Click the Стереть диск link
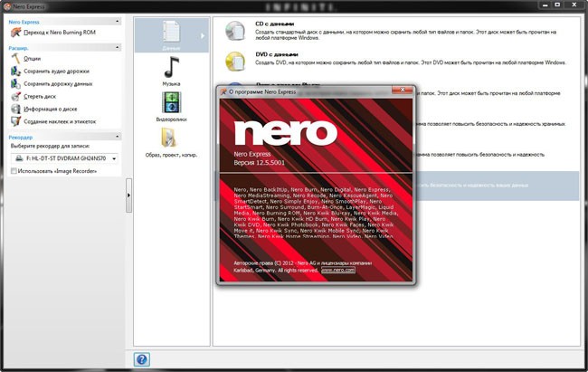Image resolution: width=588 pixels, height=372 pixels. pos(40,97)
